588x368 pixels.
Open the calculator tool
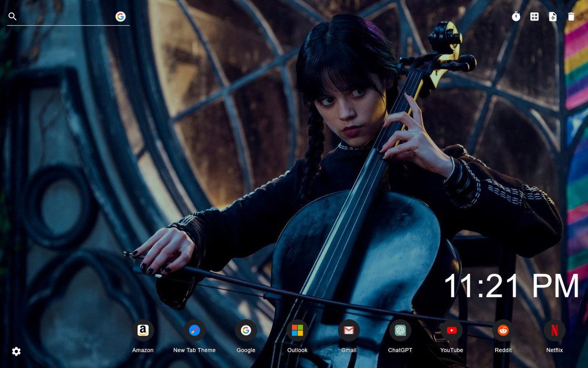click(x=534, y=17)
